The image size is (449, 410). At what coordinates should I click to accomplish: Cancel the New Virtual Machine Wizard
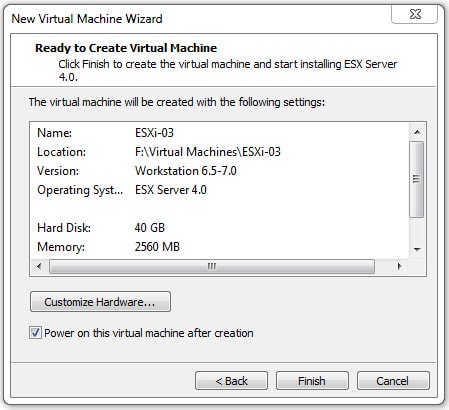pyautogui.click(x=393, y=381)
